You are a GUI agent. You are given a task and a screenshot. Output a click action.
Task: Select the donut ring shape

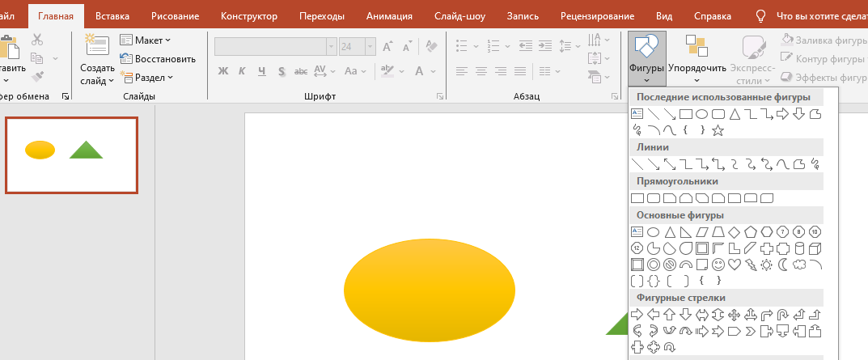(653, 265)
